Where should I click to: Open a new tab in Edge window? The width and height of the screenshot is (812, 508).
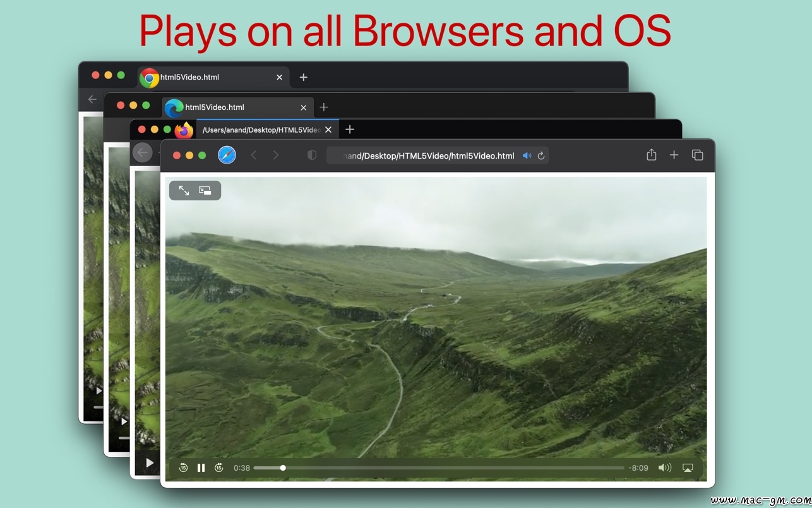[x=324, y=107]
